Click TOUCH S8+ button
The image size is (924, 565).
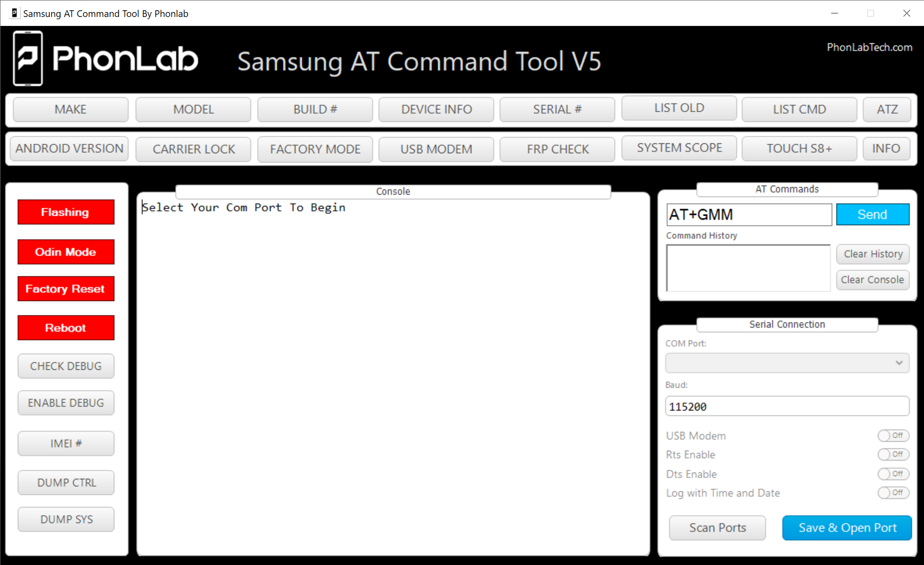799,148
